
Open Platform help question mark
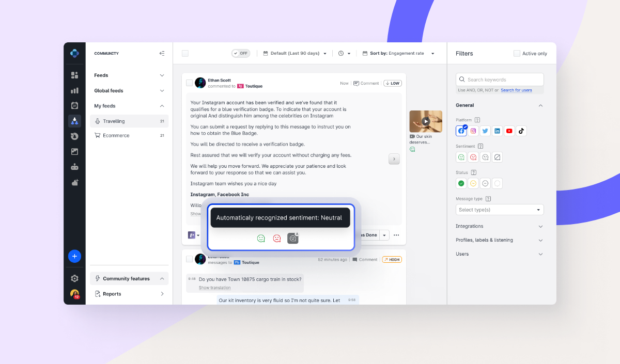pos(477,120)
